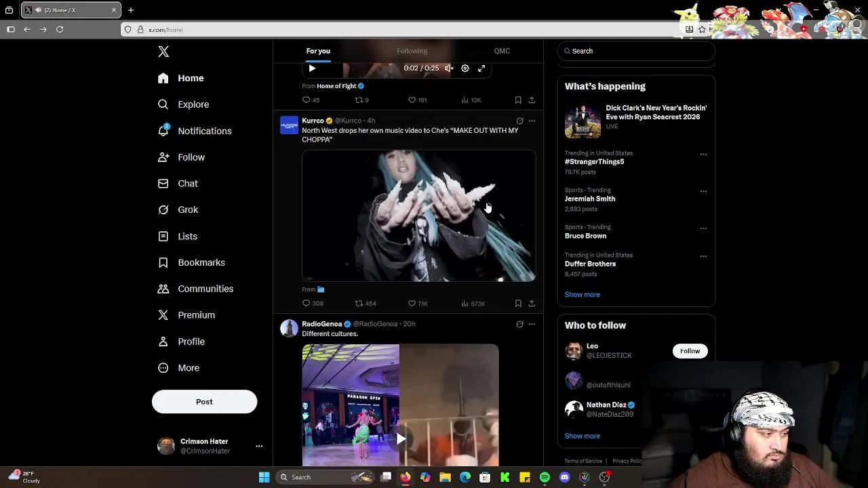
Task: Open the #StrangerThings5 trend
Action: click(594, 162)
